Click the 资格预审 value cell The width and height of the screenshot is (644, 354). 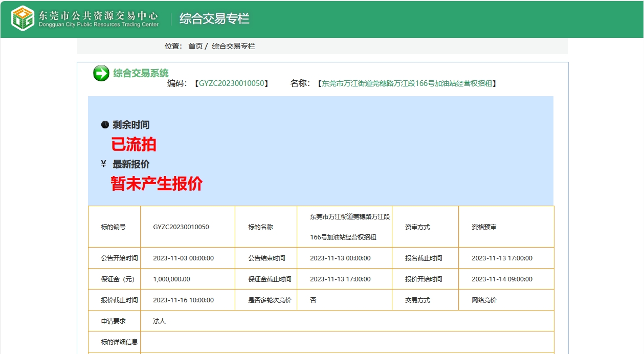pyautogui.click(x=506, y=227)
